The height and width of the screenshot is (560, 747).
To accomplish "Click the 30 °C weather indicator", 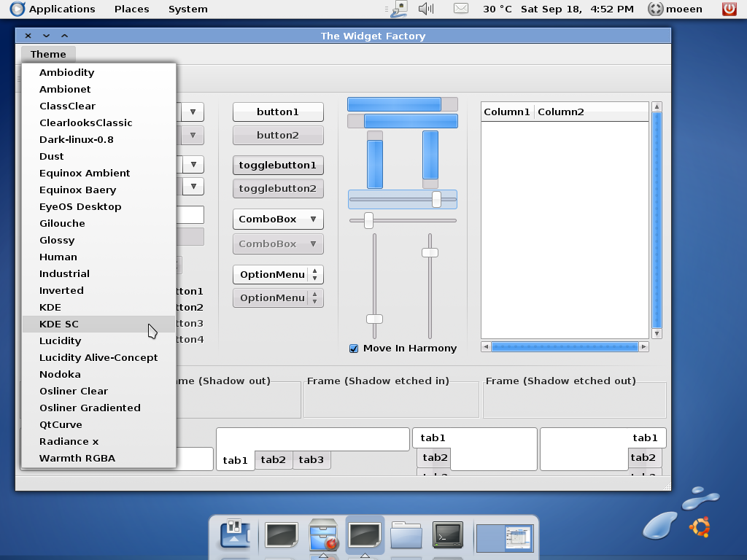I will coord(498,9).
